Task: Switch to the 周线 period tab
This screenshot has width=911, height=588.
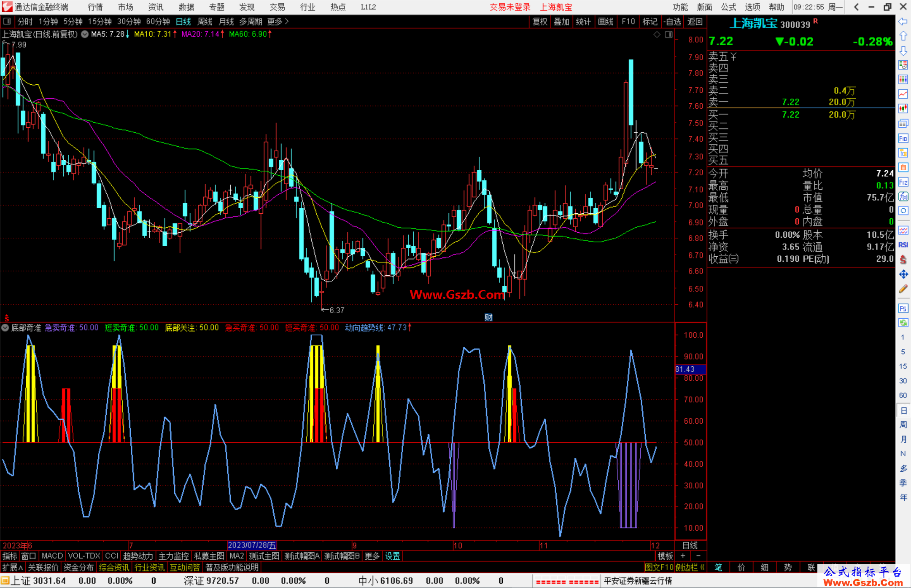Action: [x=205, y=21]
